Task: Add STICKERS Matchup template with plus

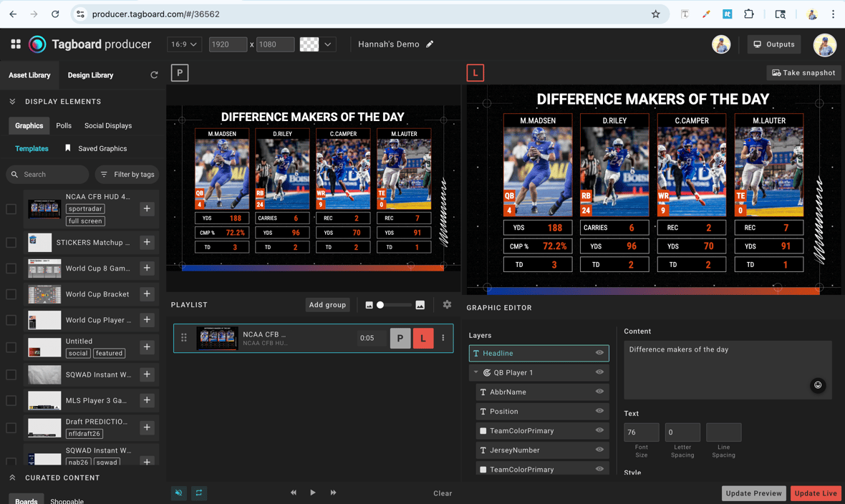Action: (147, 243)
